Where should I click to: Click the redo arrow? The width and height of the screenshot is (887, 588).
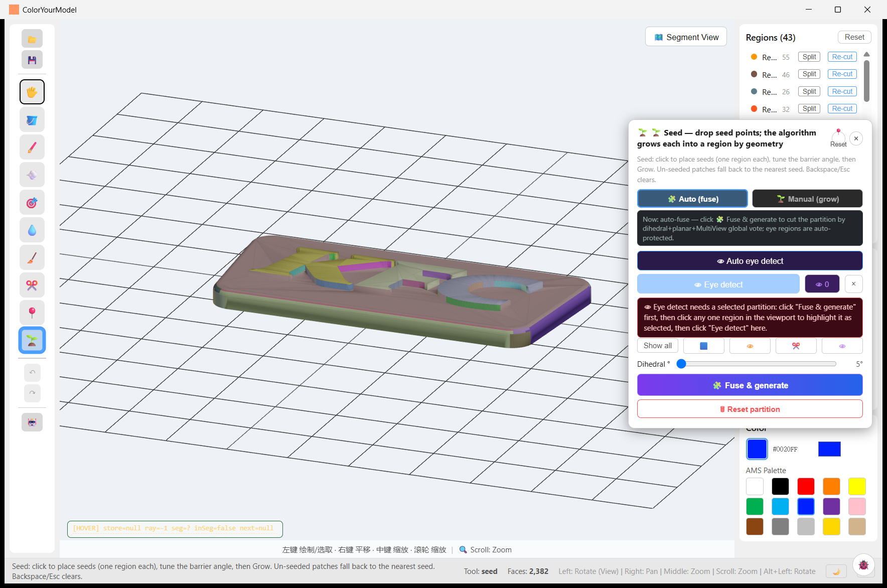pyautogui.click(x=32, y=393)
